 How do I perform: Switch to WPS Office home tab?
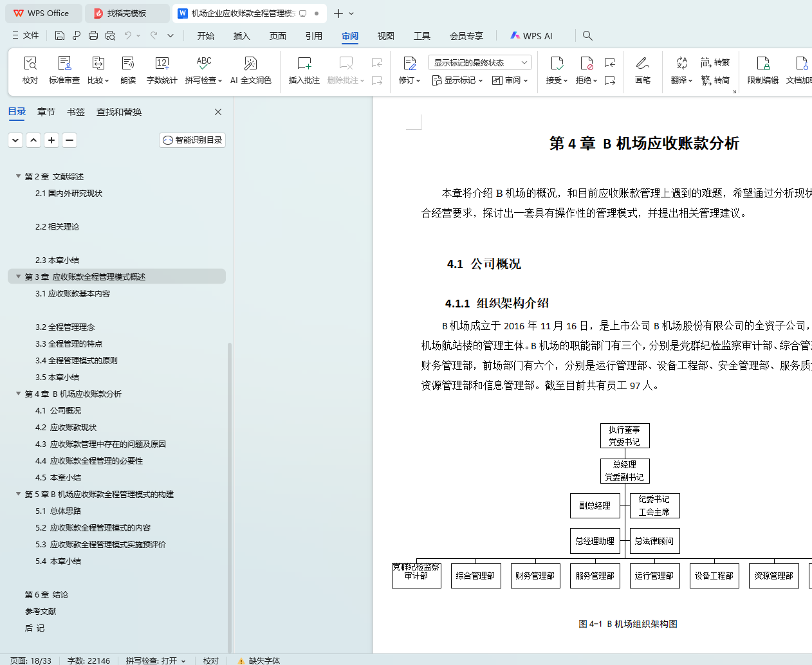coord(42,13)
